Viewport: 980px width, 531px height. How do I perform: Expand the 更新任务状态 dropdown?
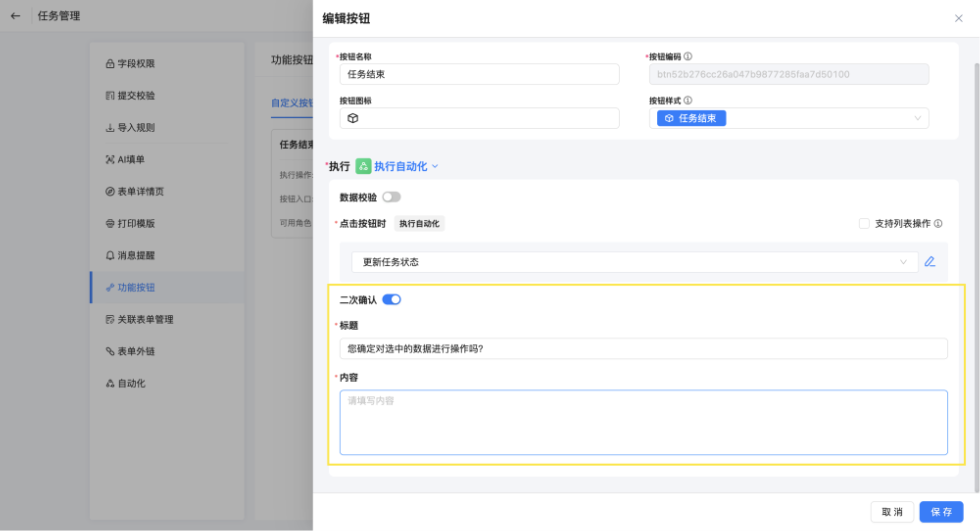pyautogui.click(x=903, y=262)
